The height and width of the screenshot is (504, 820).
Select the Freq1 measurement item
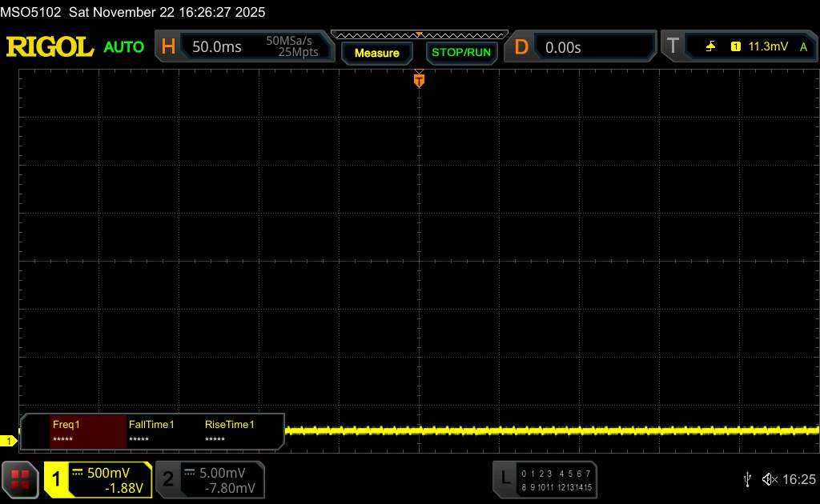(x=87, y=431)
